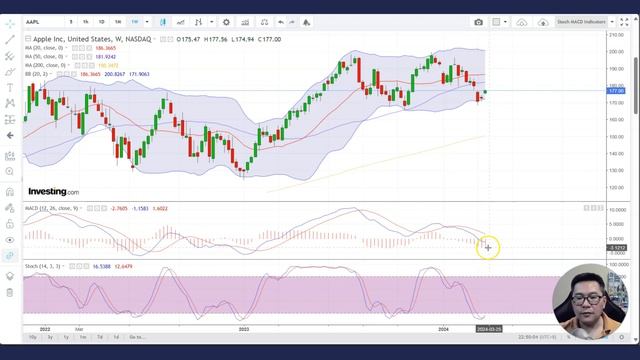Viewport: 640px width, 360px height.
Task: Expand the bar style dropdown arrow
Action: [211, 22]
